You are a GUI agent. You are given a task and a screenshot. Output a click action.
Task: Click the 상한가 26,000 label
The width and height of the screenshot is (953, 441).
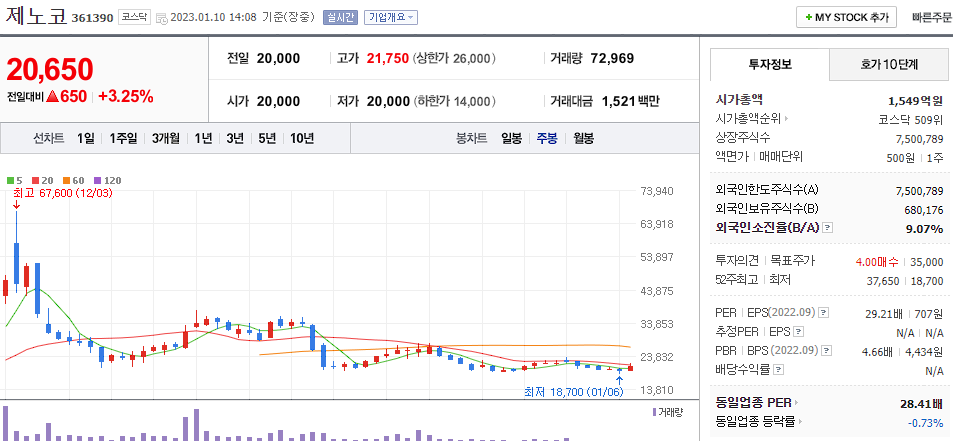tap(454, 59)
